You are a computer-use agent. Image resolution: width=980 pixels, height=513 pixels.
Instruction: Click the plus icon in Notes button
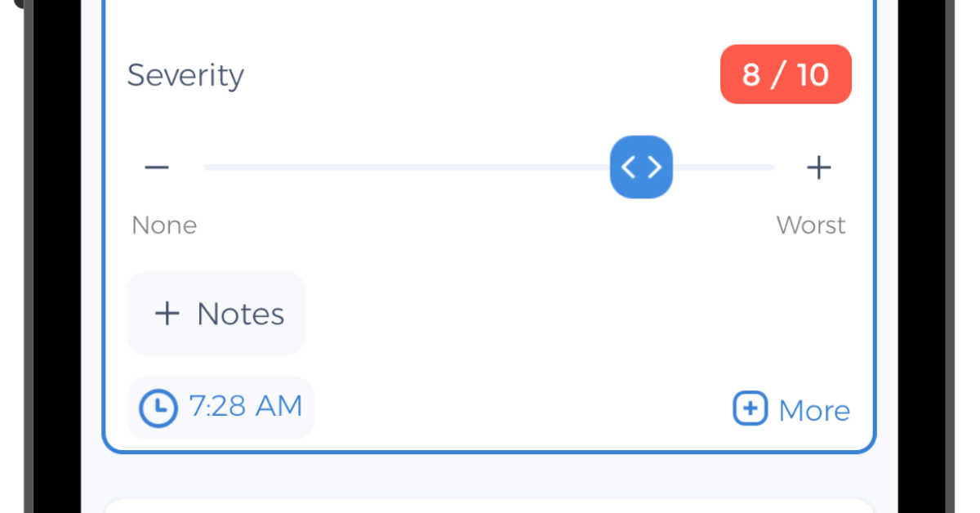click(x=167, y=314)
